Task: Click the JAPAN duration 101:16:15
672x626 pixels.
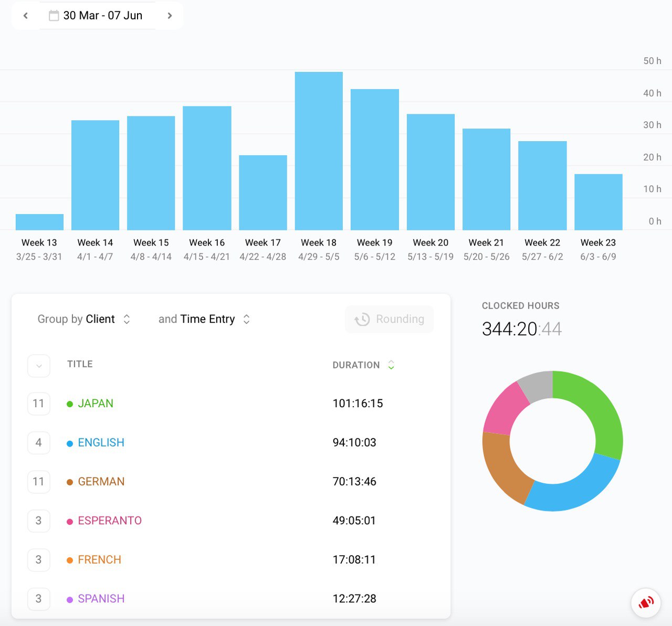Action: [x=358, y=404]
